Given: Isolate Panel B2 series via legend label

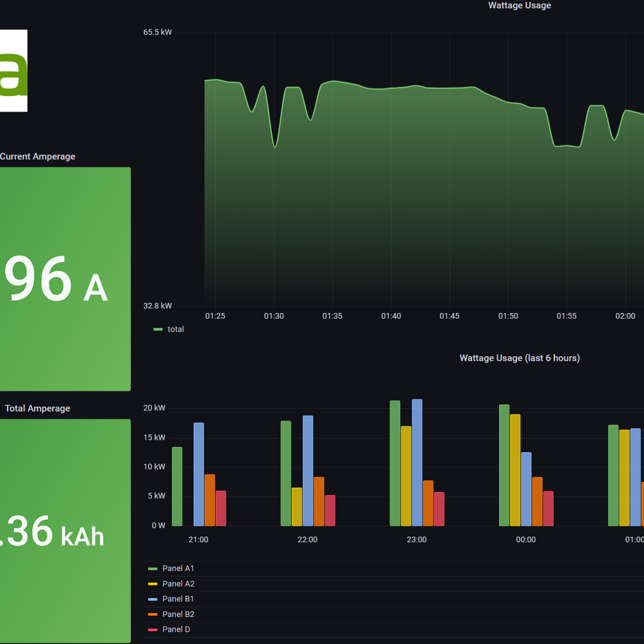Looking at the screenshot, I should 178,614.
